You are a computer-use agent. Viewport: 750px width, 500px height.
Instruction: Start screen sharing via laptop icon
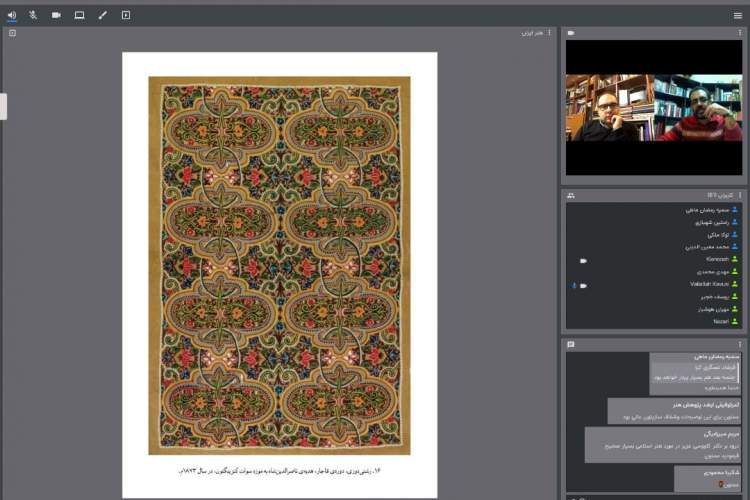(x=79, y=15)
